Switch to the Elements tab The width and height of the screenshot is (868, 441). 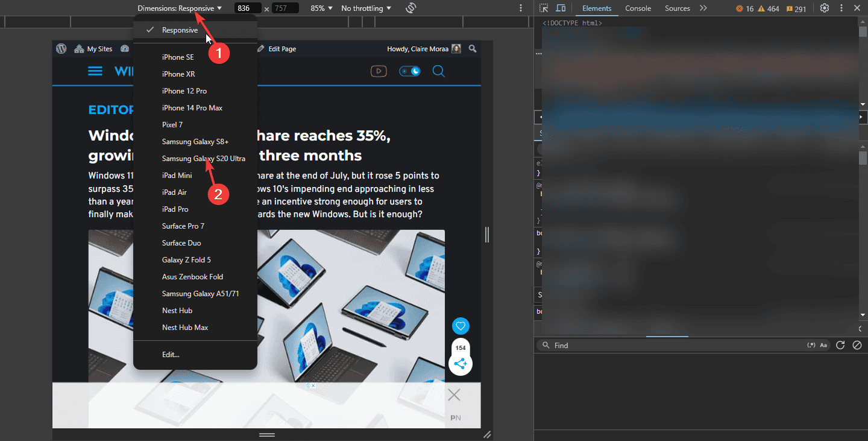tap(597, 8)
